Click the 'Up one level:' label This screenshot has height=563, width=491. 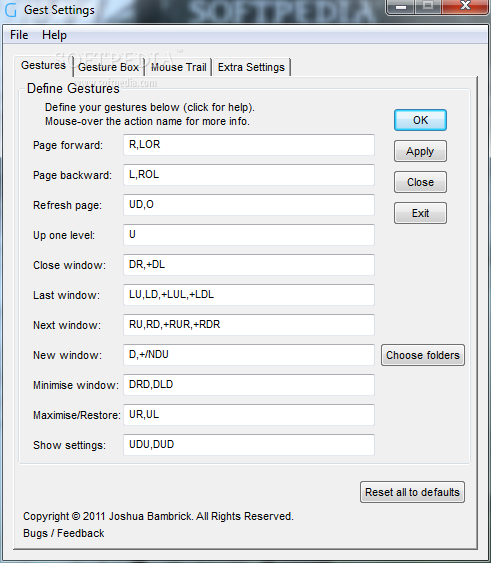click(64, 235)
